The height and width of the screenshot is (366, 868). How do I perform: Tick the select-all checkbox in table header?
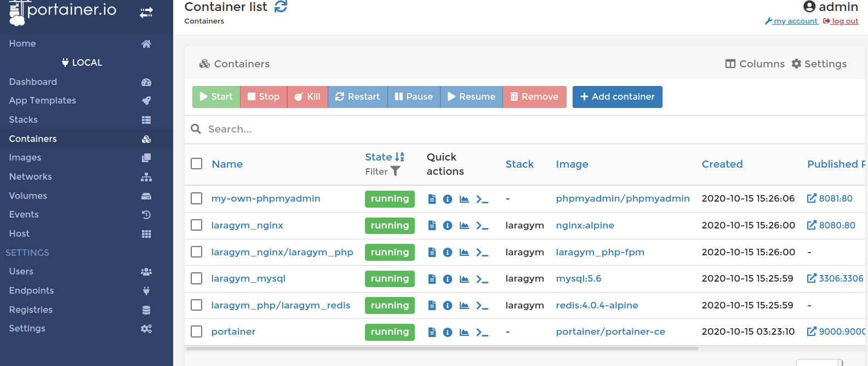(197, 164)
